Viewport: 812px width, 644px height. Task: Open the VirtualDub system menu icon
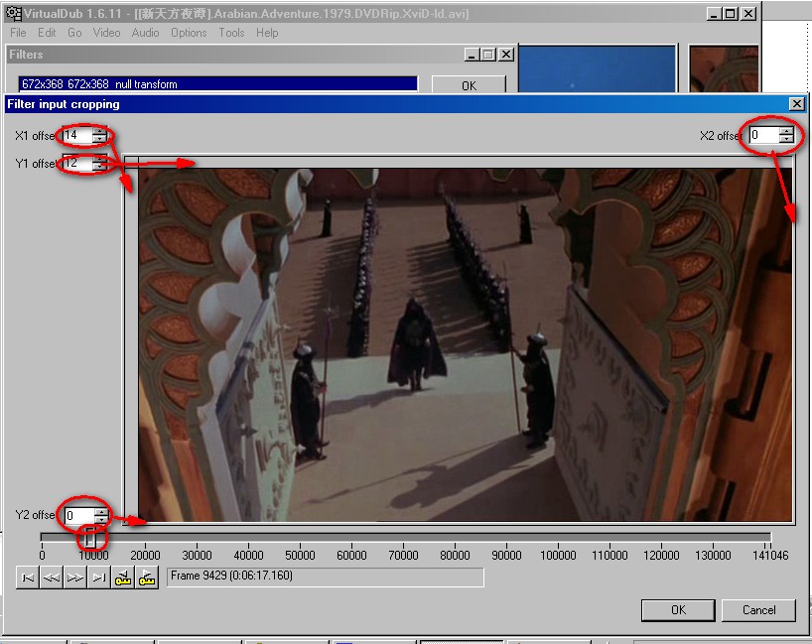13,14
